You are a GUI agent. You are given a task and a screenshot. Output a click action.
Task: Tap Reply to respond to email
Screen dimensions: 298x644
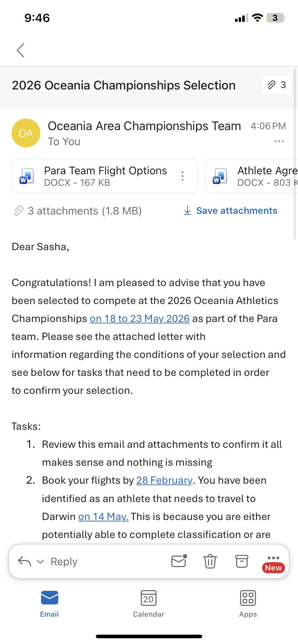tap(64, 562)
